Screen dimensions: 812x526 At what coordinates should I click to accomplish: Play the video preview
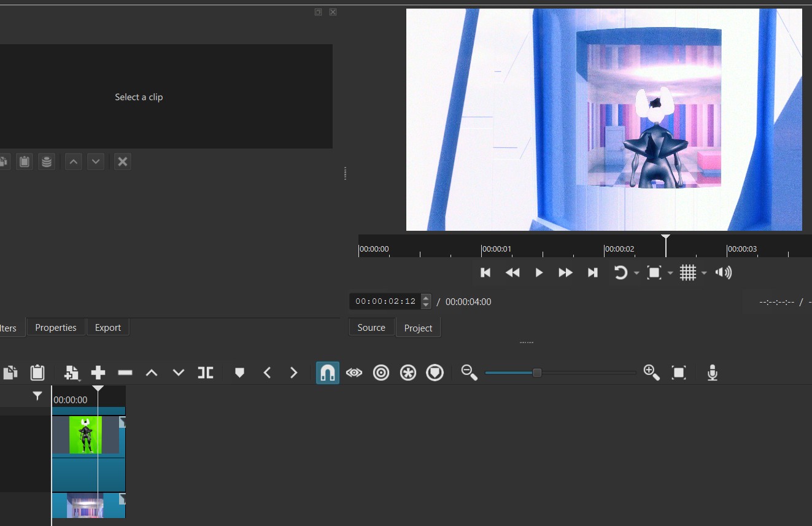point(539,273)
